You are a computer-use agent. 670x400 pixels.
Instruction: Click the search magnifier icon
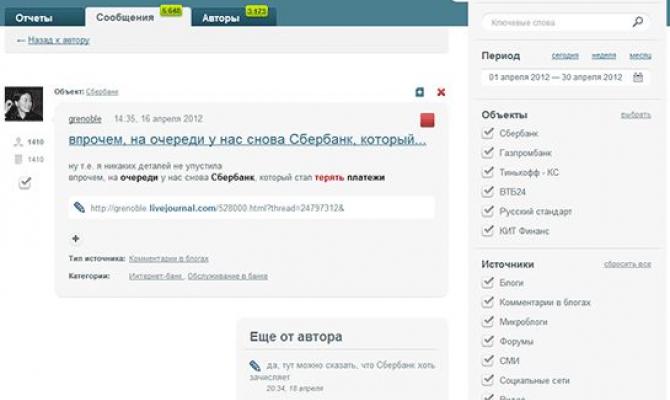click(x=638, y=22)
